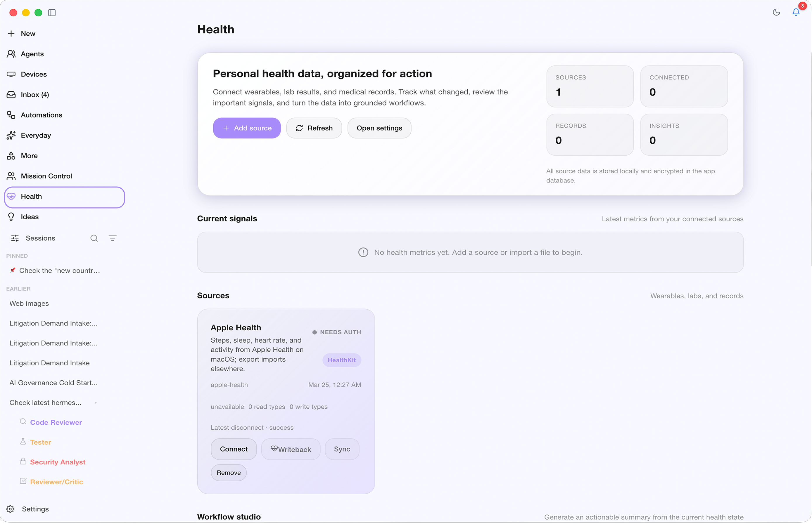The image size is (812, 524).
Task: Click the Sessions heading label
Action: click(x=41, y=238)
